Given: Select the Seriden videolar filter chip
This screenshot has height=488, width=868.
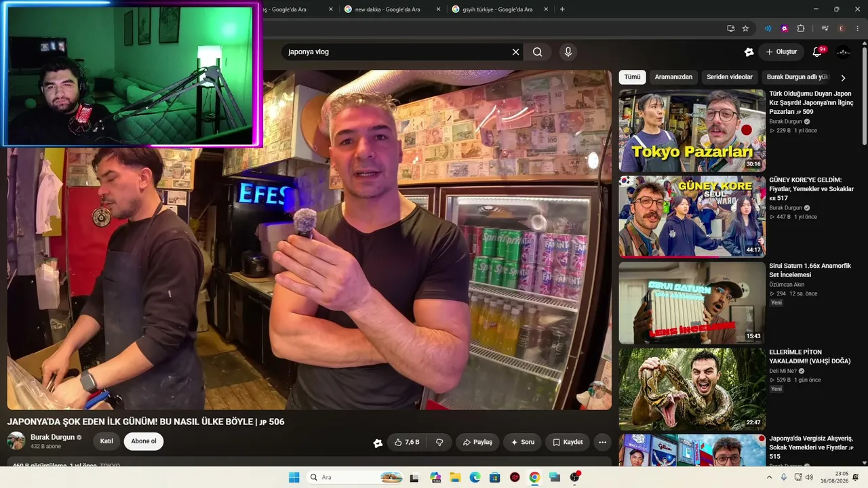Looking at the screenshot, I should [x=730, y=77].
